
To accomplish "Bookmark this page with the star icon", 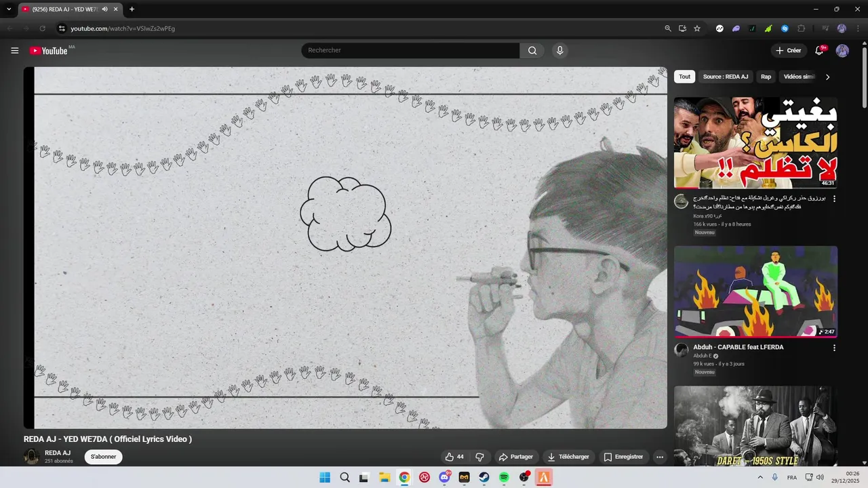I will point(697,28).
